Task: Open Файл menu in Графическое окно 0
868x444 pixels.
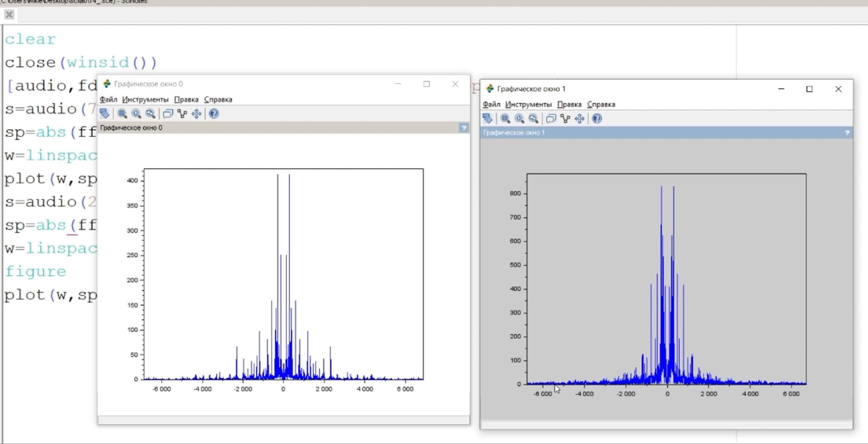Action: pyautogui.click(x=108, y=99)
